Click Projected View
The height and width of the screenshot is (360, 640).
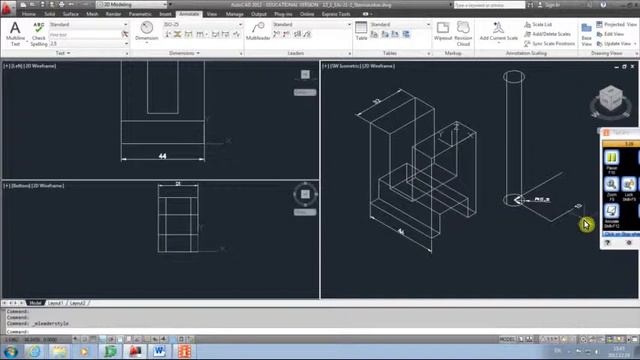[x=616, y=24]
